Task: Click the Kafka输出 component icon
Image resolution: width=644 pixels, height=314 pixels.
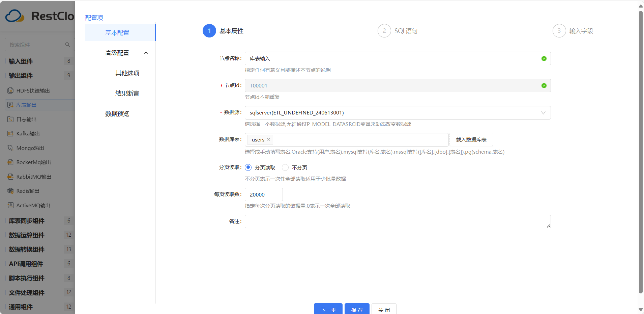Action: tap(10, 134)
